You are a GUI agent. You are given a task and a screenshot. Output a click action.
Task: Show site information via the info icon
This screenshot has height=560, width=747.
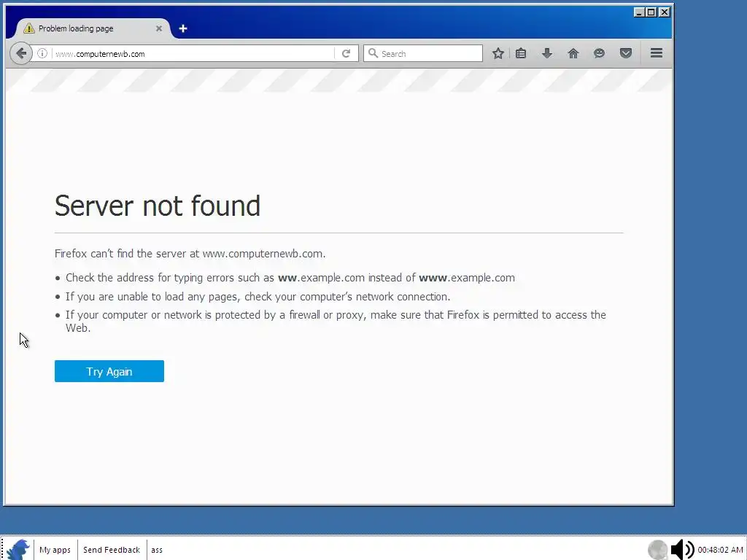tap(42, 53)
